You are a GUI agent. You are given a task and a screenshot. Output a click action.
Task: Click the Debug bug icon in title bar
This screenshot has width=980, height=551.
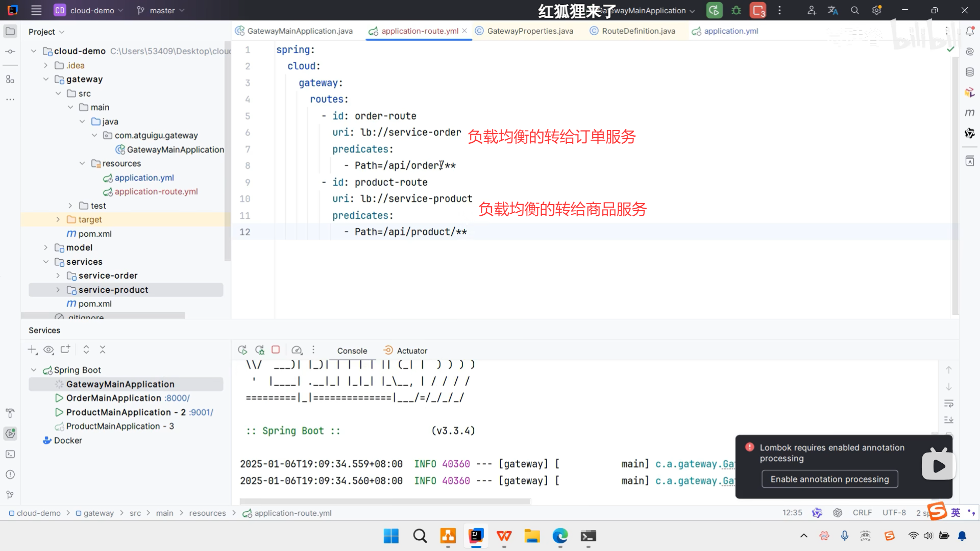click(x=736, y=10)
